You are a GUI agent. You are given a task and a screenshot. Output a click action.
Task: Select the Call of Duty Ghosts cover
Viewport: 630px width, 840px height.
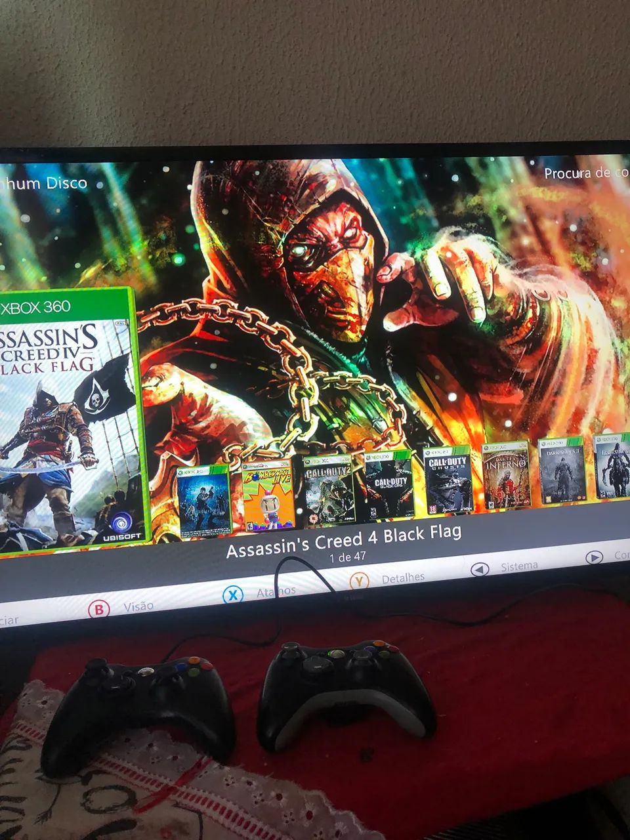tap(448, 478)
